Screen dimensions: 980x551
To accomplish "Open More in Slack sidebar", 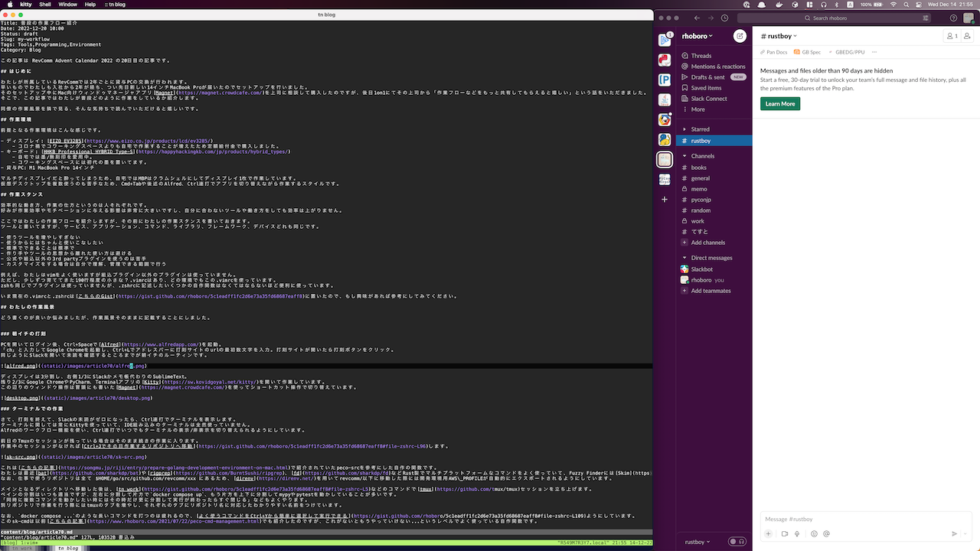I will point(697,109).
